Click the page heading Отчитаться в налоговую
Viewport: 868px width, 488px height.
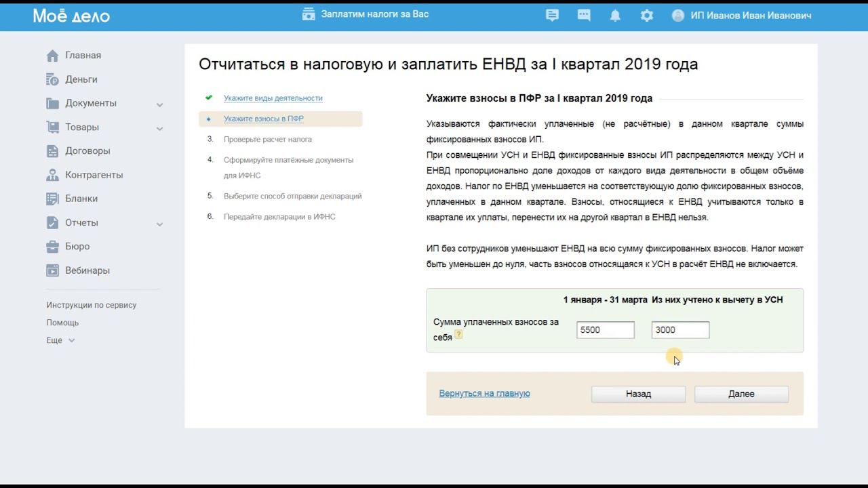point(448,64)
